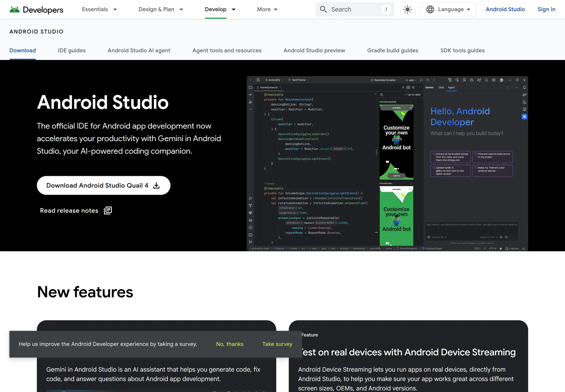Focus the Search input field
565x392 pixels.
pos(355,9)
